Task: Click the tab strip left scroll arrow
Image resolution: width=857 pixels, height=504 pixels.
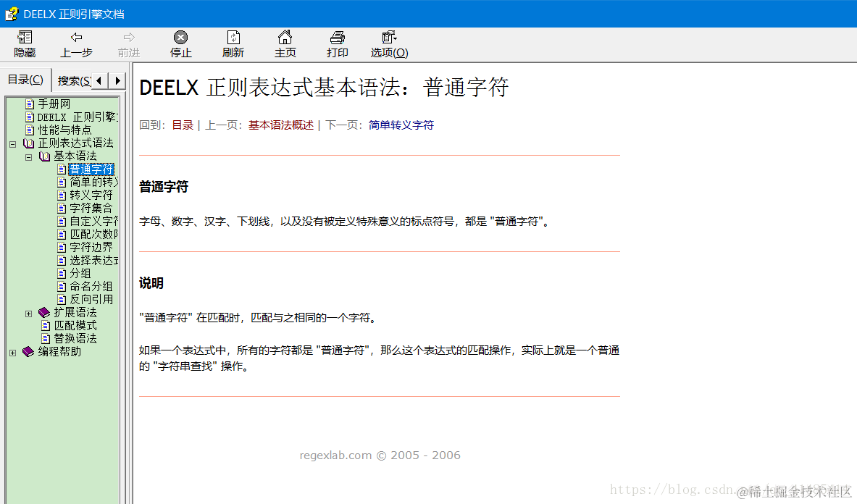Action: pyautogui.click(x=99, y=81)
